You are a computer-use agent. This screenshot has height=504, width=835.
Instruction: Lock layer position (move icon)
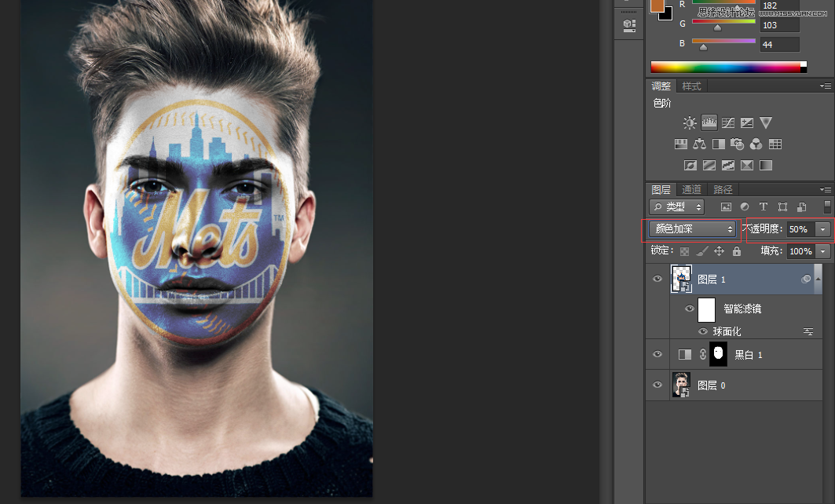[719, 251]
